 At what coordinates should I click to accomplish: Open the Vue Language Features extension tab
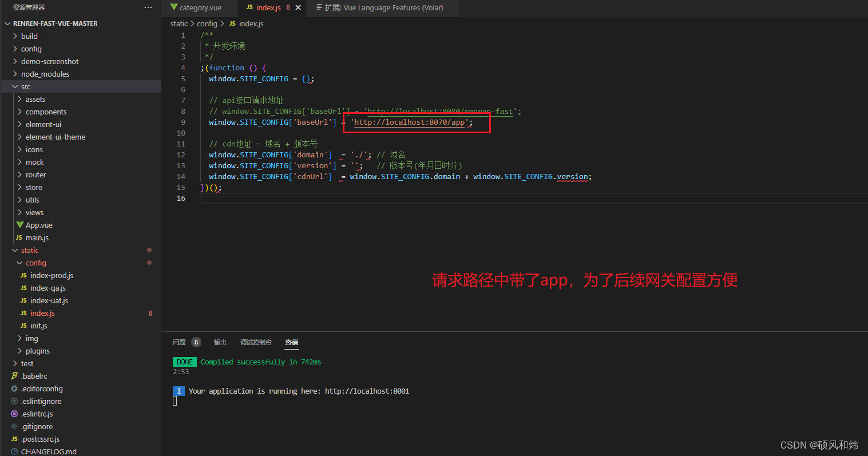[384, 7]
